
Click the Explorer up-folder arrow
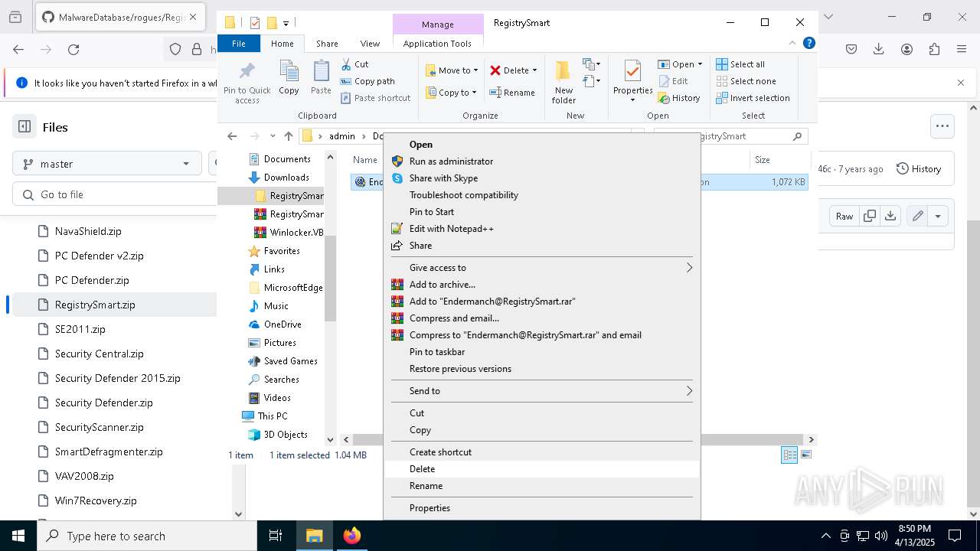(288, 136)
